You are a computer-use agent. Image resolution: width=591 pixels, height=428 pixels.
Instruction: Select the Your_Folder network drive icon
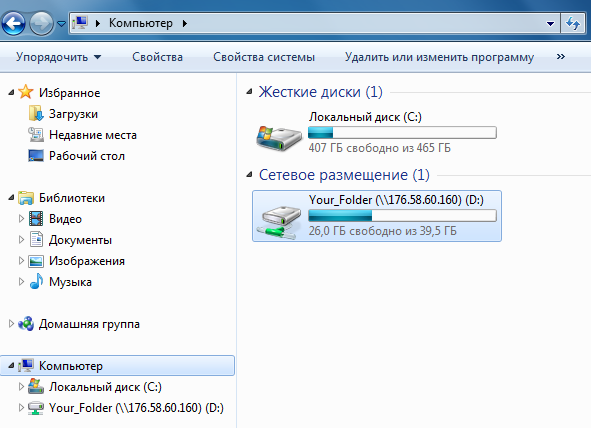(x=279, y=222)
